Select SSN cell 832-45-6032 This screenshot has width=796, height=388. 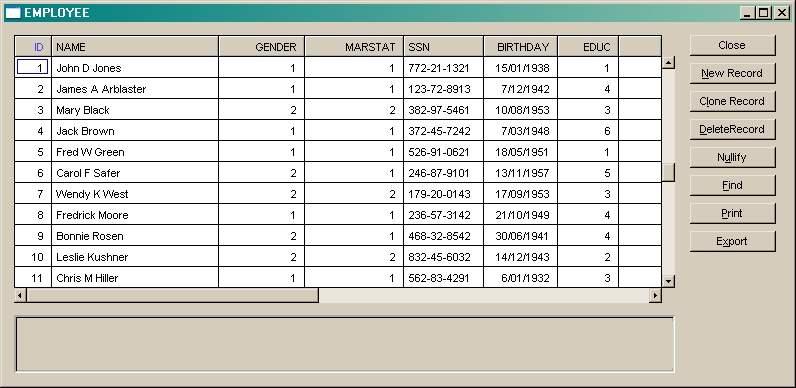coord(444,256)
